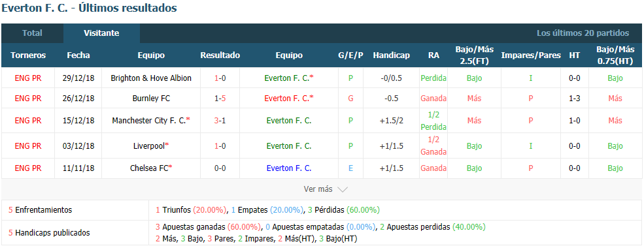Screen dimensions: 644x246
Task: Open the 0-0 Chelsea match score
Action: pos(220,168)
